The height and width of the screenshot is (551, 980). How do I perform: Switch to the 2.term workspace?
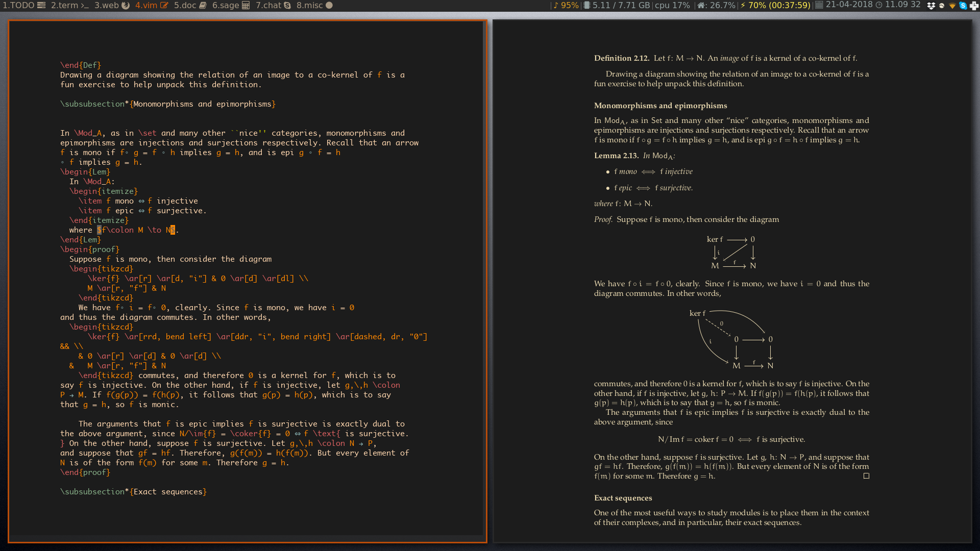70,5
